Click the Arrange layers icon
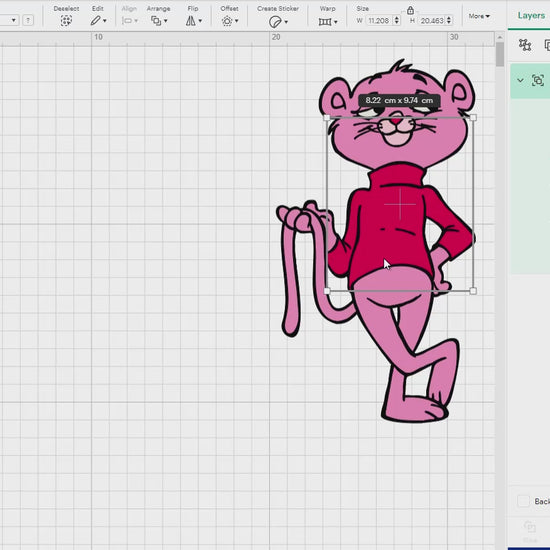This screenshot has height=550, width=550. click(156, 21)
